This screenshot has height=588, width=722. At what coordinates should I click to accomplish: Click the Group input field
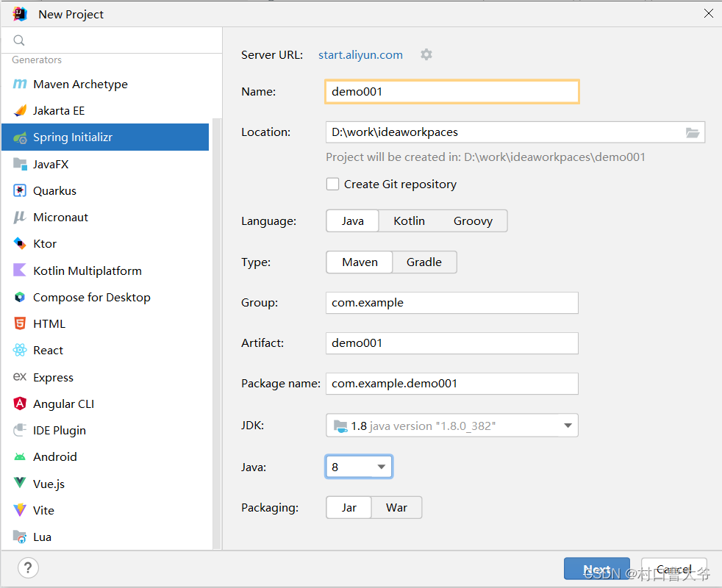point(452,303)
